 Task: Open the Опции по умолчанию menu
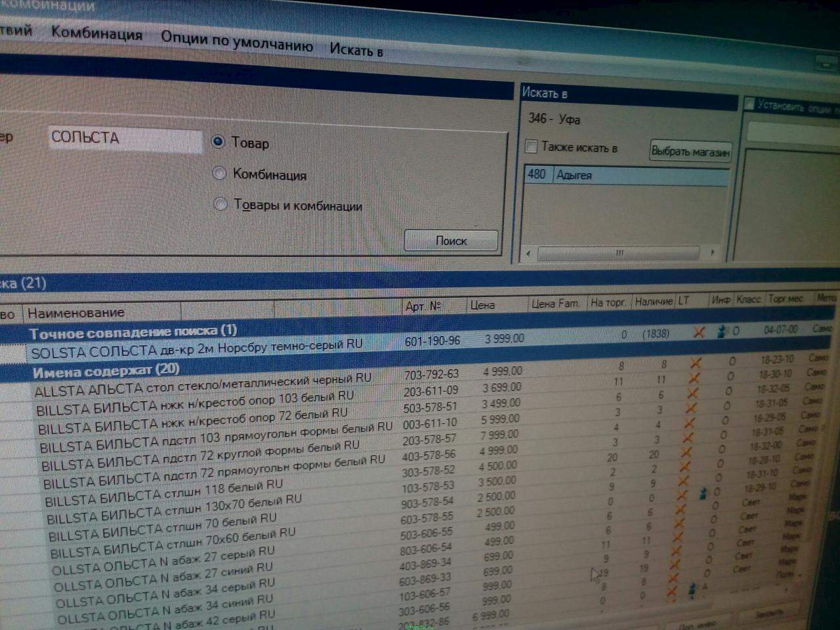(x=236, y=41)
